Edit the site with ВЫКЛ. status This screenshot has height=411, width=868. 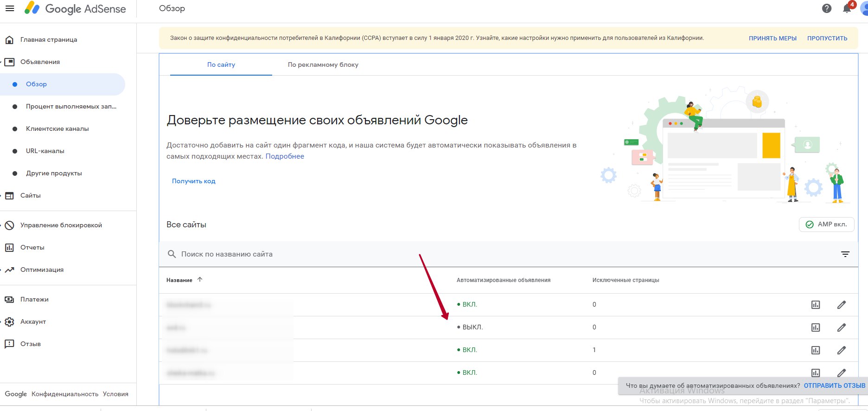pyautogui.click(x=842, y=328)
